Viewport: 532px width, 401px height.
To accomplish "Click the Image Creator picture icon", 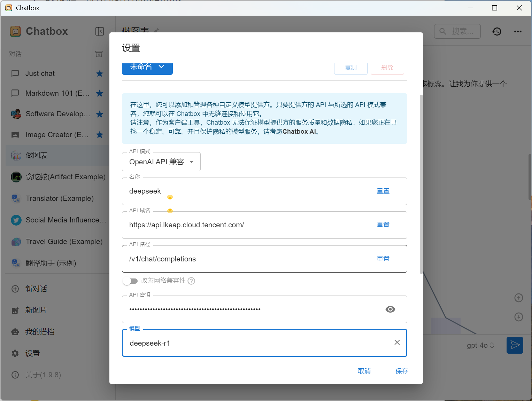I will (x=15, y=135).
